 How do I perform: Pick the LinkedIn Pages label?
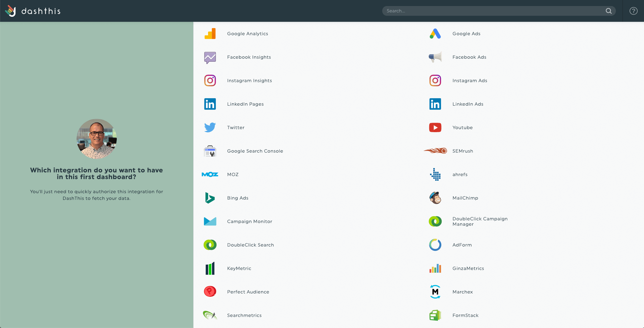[x=245, y=104]
